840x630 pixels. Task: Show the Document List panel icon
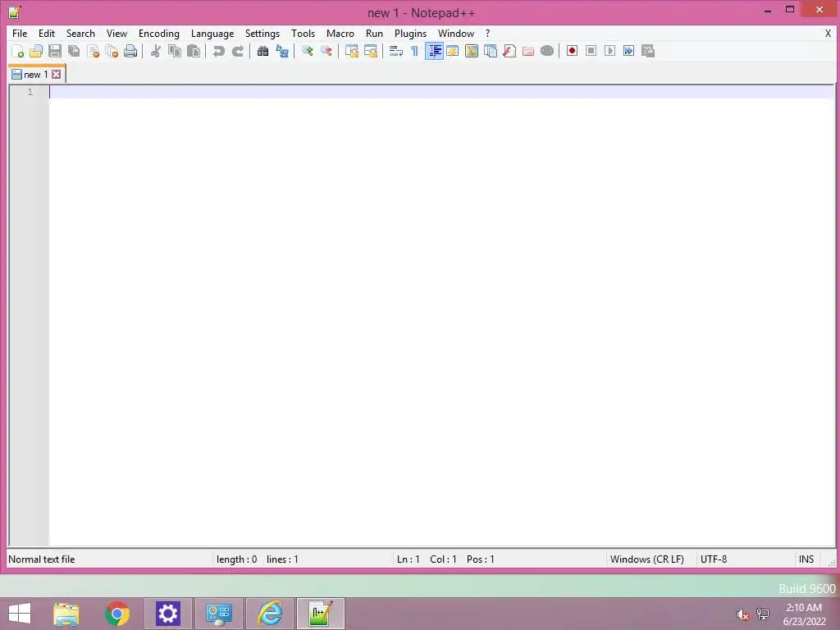tap(491, 51)
